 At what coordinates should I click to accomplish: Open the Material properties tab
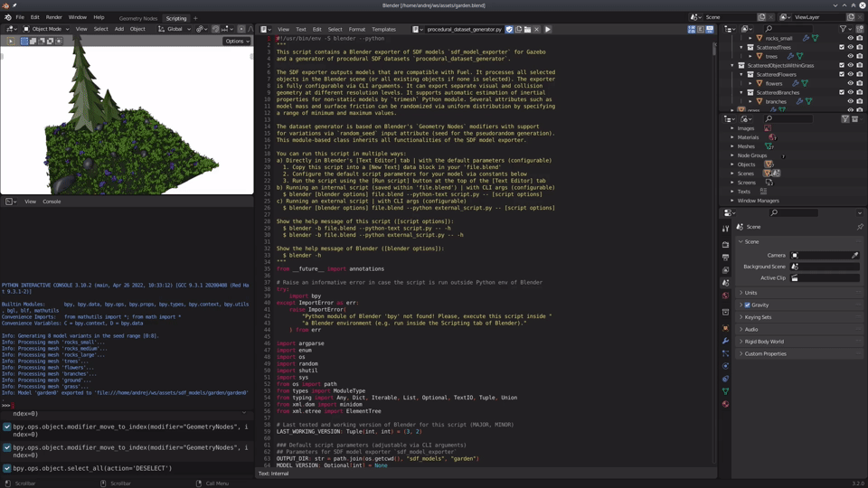click(x=726, y=404)
